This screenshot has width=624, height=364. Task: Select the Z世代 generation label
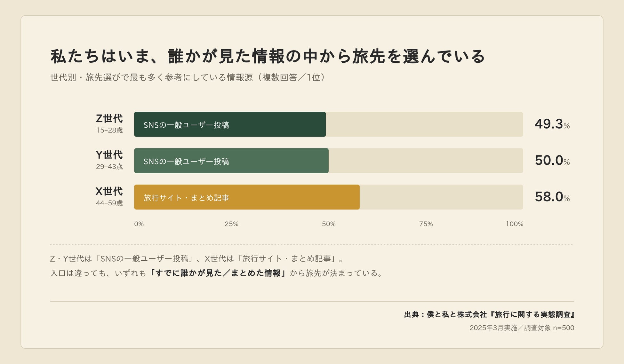pos(109,119)
